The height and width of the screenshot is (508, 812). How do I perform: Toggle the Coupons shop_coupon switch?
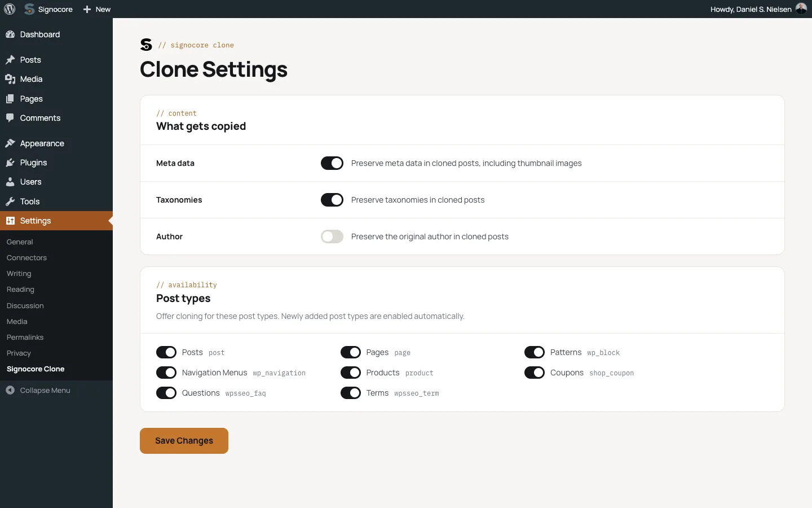[x=535, y=373]
